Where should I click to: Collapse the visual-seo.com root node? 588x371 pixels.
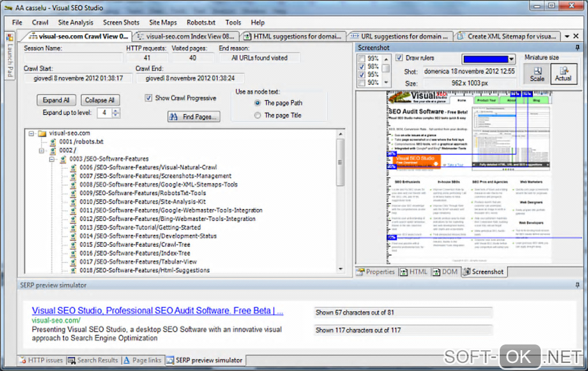pyautogui.click(x=32, y=133)
